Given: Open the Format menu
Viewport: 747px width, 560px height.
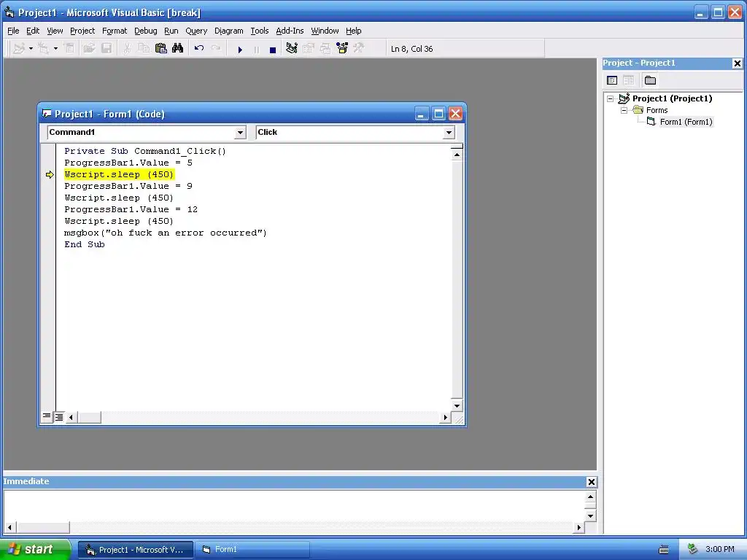Looking at the screenshot, I should coord(115,31).
